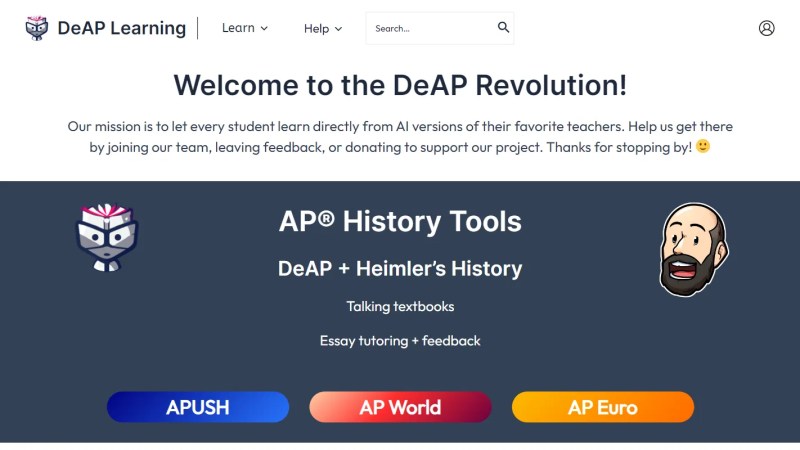Click the large owl mascot image

pos(107,237)
